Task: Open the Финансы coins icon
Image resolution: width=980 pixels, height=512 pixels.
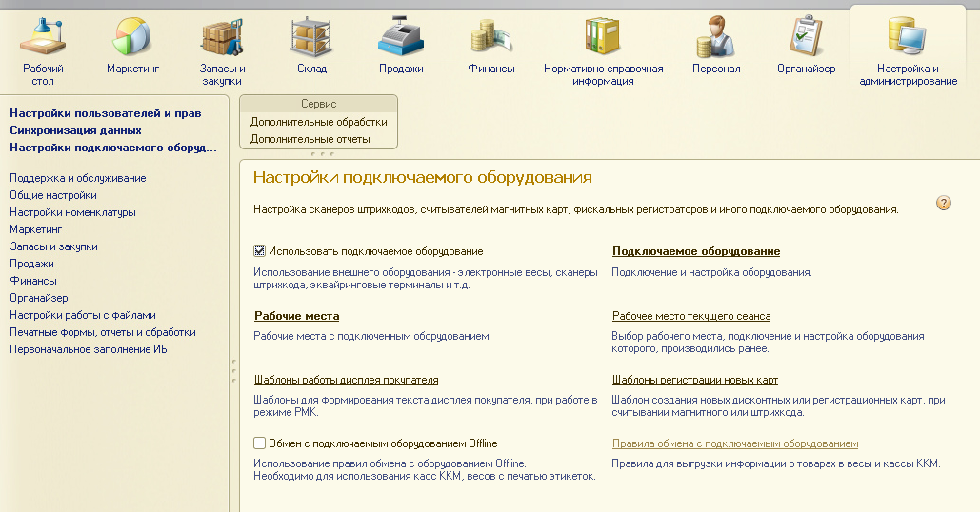Action: [491, 38]
